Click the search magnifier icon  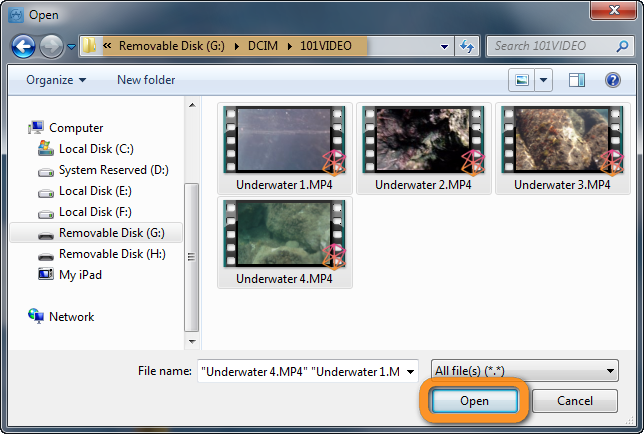coord(622,46)
